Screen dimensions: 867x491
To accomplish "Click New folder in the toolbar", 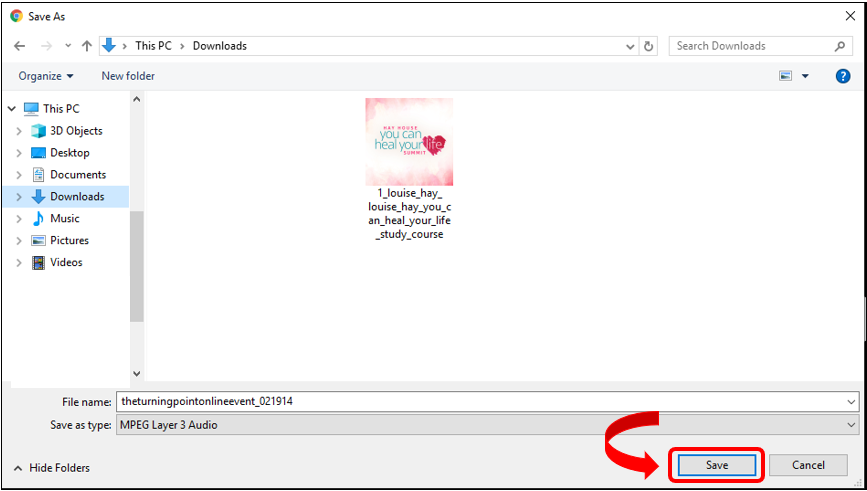I will point(128,76).
